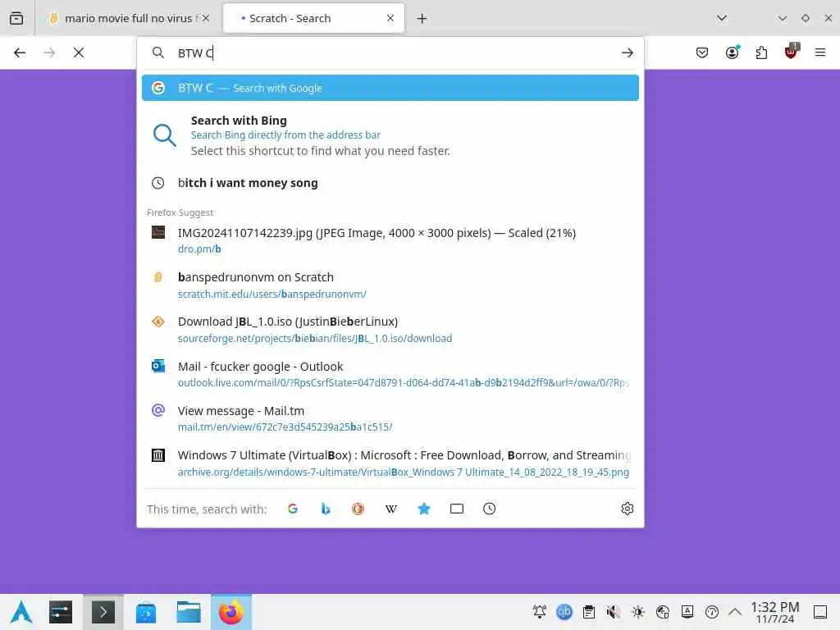Open 'Download JBL_1.0.iso' sourceforge suggestion
Viewport: 840px width, 630px height.
point(390,330)
